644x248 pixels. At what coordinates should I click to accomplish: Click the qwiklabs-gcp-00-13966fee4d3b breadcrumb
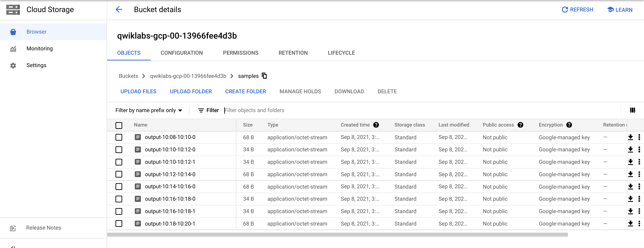pyautogui.click(x=188, y=76)
